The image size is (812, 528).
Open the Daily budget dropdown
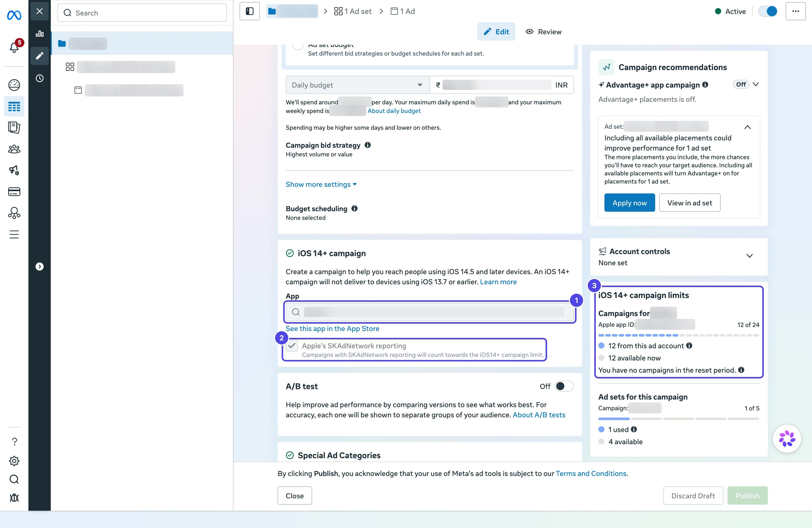point(358,85)
